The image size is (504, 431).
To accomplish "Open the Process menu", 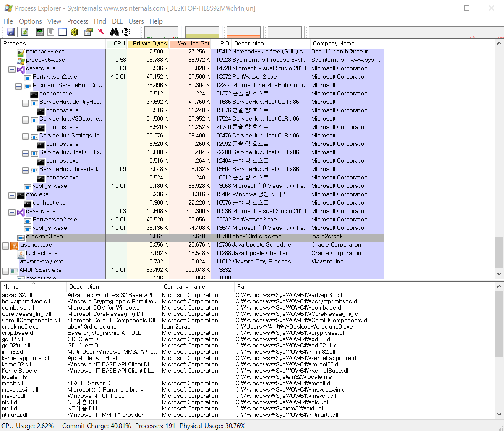I will (x=78, y=21).
